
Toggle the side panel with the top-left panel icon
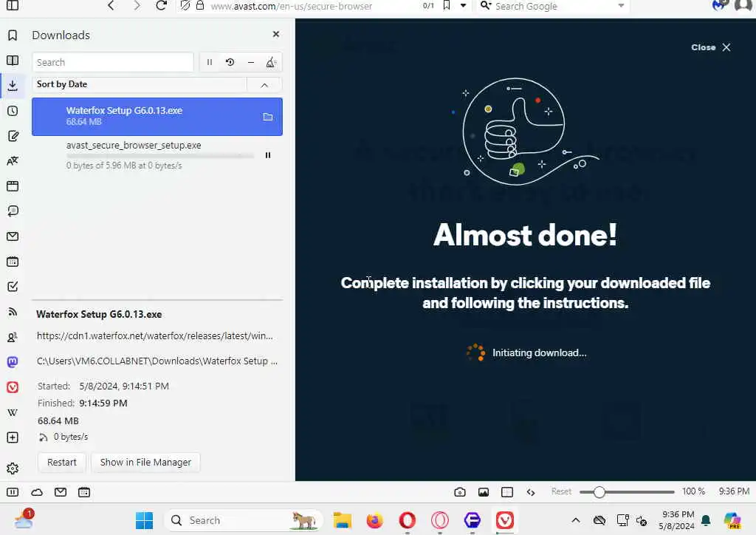point(13,5)
